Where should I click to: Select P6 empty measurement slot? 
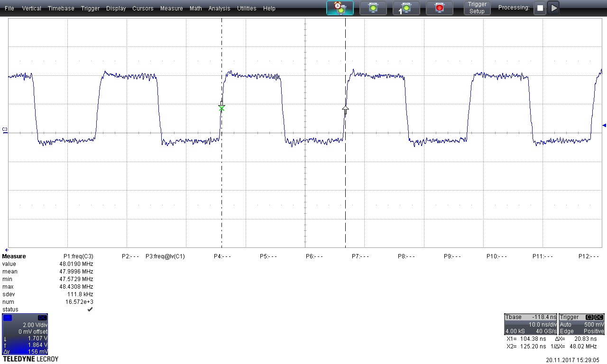314,256
